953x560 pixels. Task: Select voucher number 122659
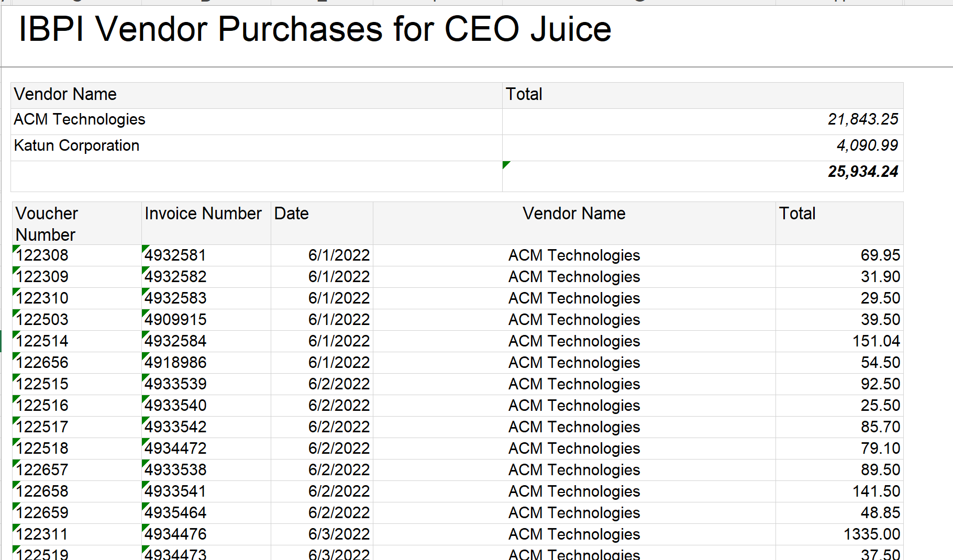(42, 513)
